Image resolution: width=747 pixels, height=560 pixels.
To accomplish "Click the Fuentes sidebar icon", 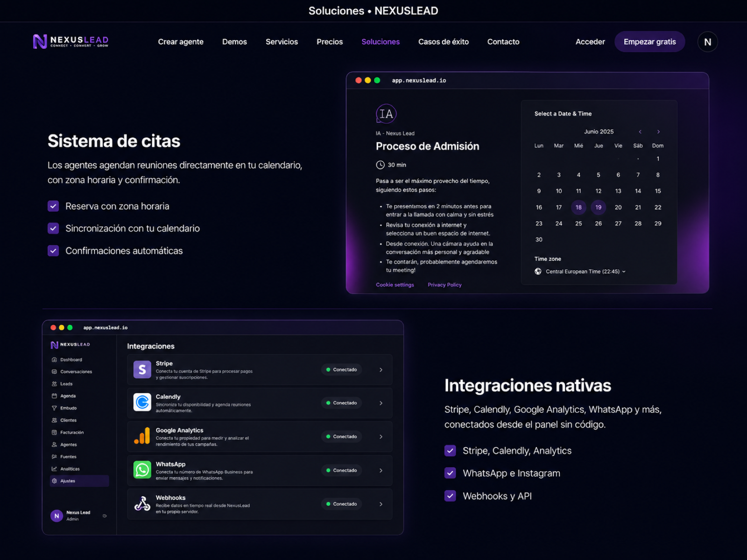I will 54,457.
